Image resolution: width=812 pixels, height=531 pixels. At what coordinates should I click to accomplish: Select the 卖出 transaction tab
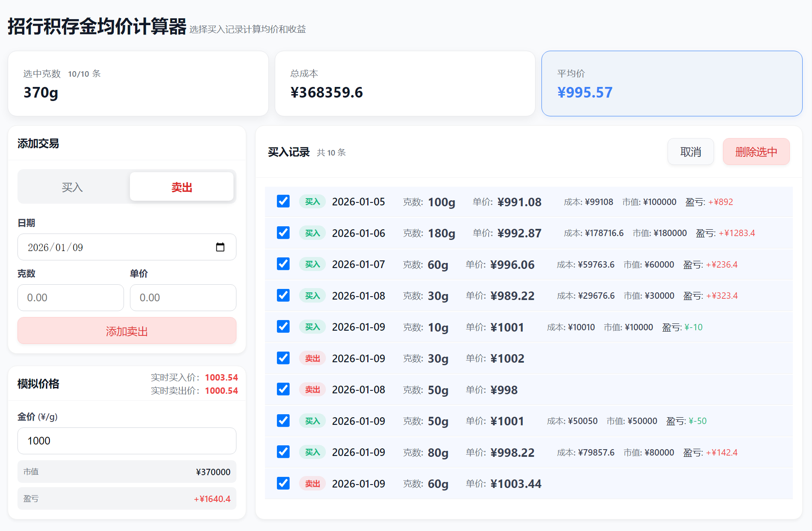click(x=181, y=187)
